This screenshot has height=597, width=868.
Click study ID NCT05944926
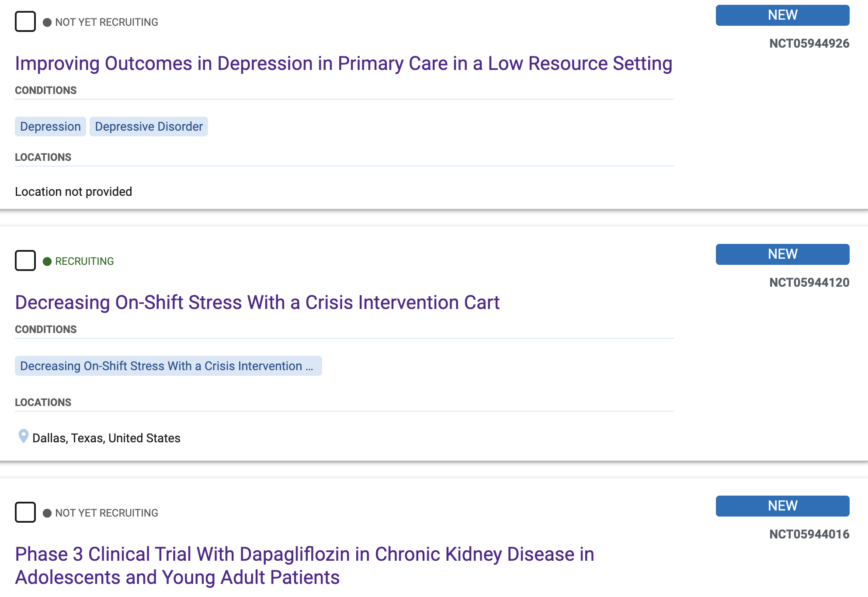click(x=809, y=44)
